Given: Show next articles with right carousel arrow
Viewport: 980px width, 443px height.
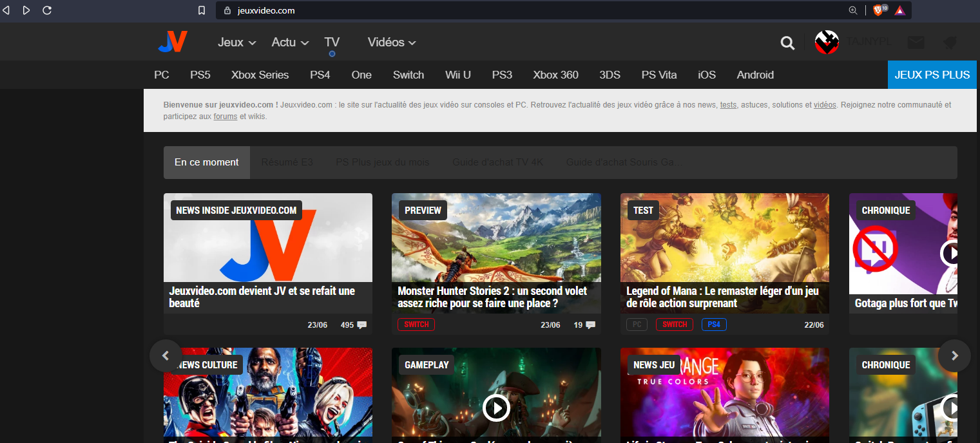Looking at the screenshot, I should tap(954, 355).
